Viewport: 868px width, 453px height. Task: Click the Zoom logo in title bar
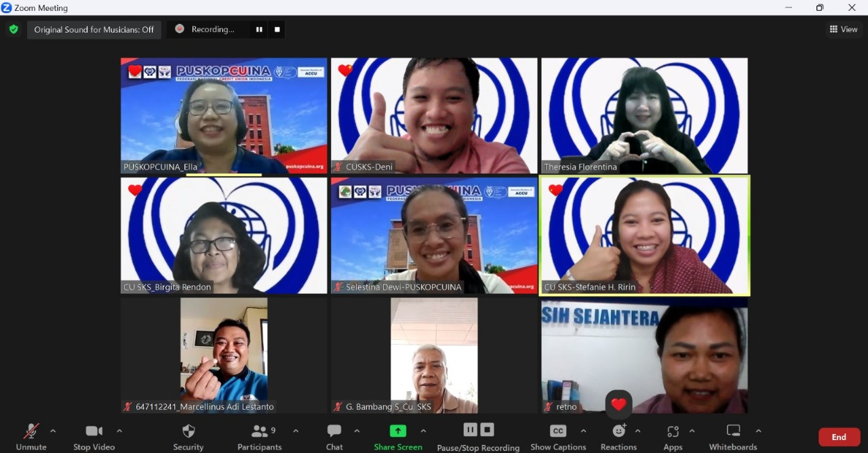[x=7, y=7]
